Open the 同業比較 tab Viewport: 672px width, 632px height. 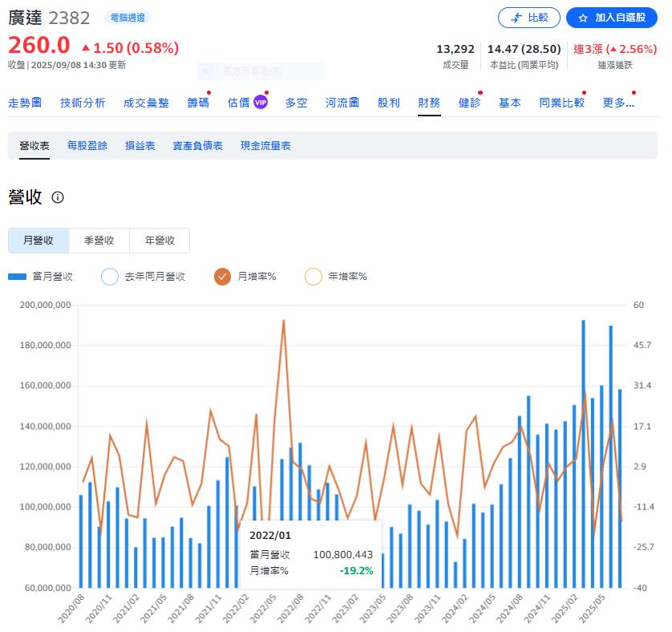pyautogui.click(x=562, y=103)
